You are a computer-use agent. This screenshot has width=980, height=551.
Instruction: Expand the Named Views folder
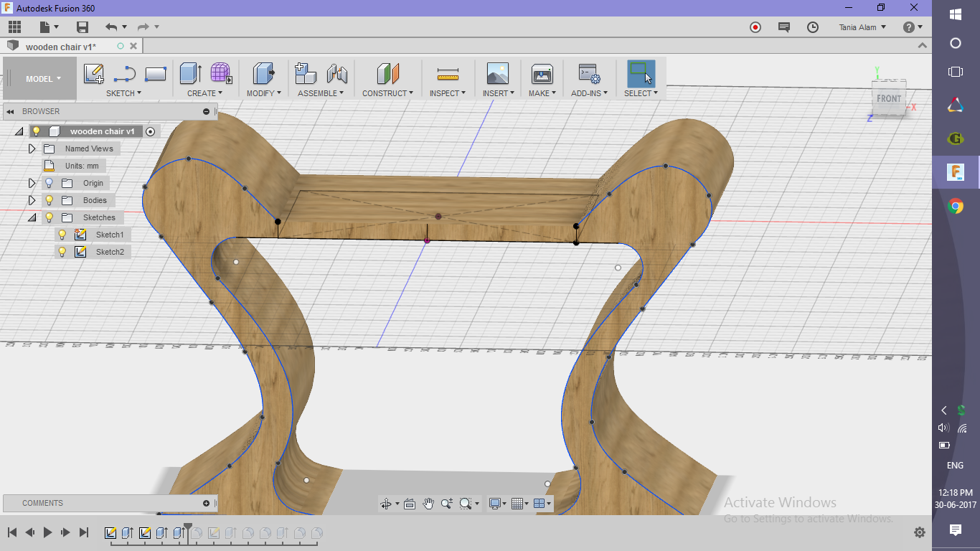pos(32,149)
